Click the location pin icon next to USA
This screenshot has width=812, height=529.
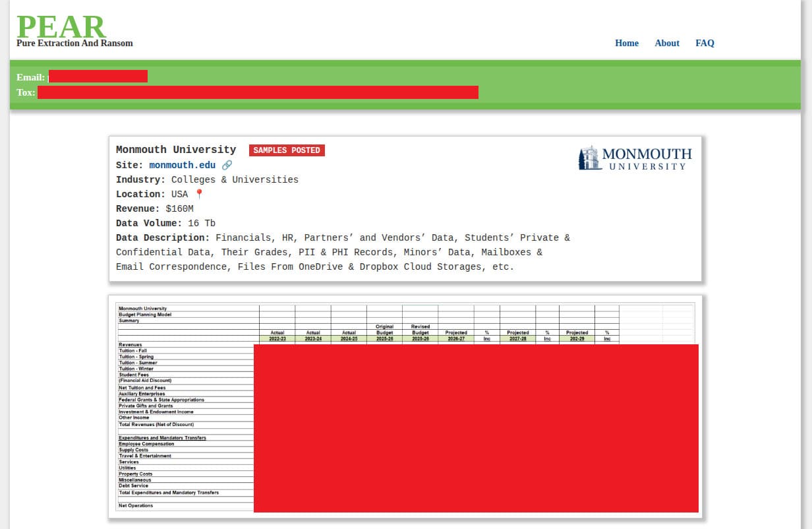199,194
